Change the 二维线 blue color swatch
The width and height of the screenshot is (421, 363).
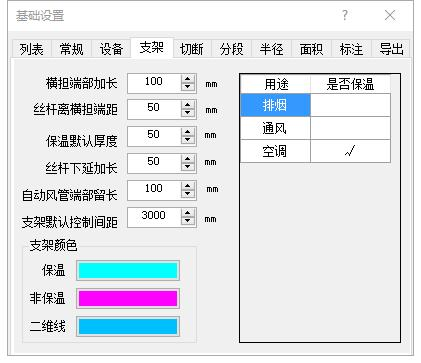[x=128, y=326]
